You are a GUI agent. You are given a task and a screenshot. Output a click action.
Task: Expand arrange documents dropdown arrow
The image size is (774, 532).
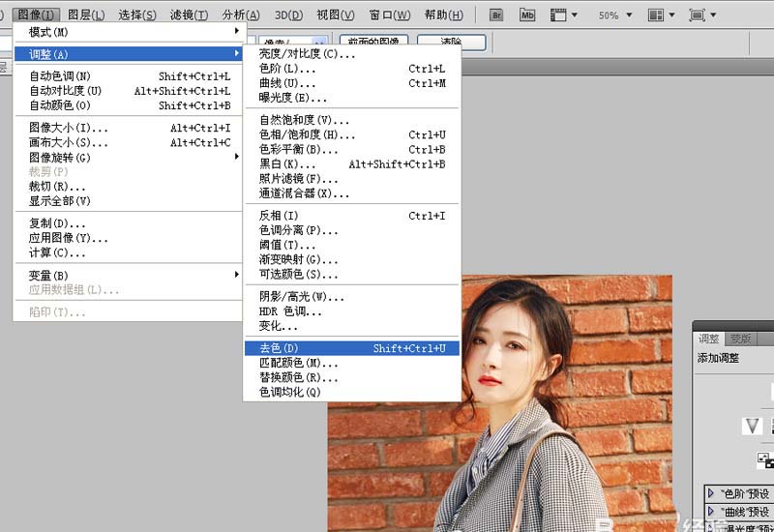pyautogui.click(x=671, y=15)
